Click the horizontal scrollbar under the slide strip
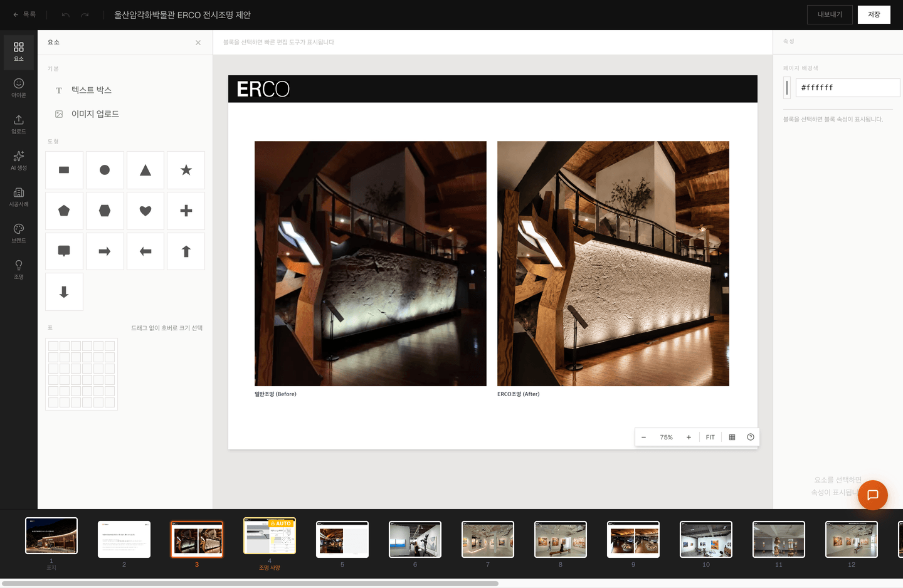Viewport: 903px width, 588px height. click(250, 584)
